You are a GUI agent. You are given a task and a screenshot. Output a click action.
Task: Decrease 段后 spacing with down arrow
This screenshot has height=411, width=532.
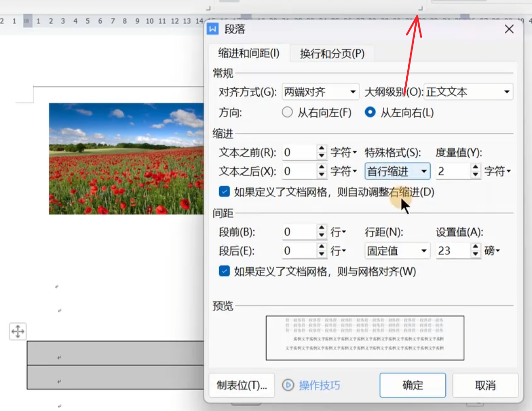(x=321, y=254)
